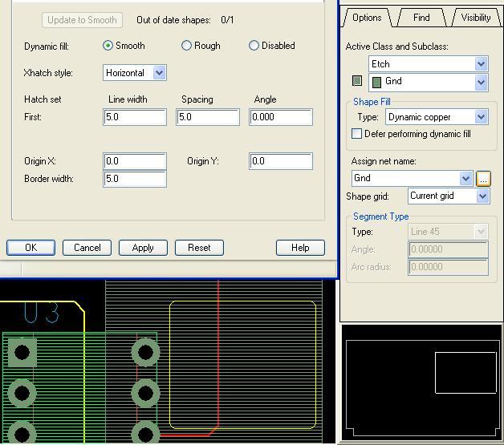Select the Disabled dynamic fill option
504x445 pixels.
[x=254, y=46]
